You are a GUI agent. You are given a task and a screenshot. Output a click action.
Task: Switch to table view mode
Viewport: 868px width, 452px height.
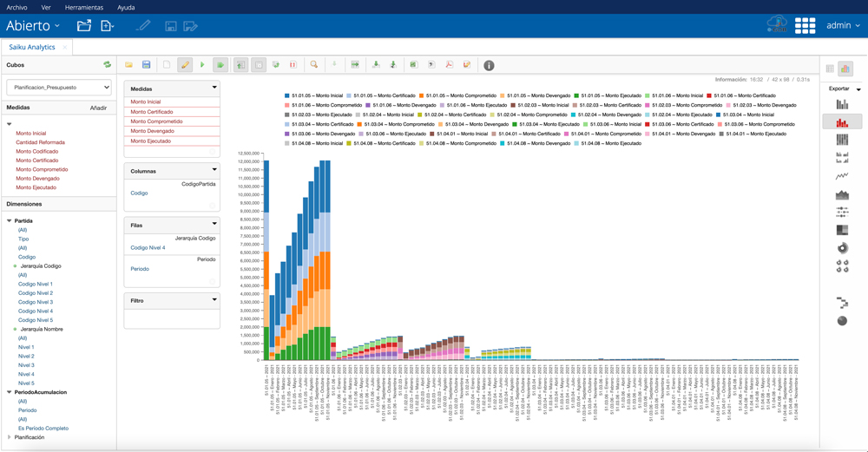coord(830,69)
